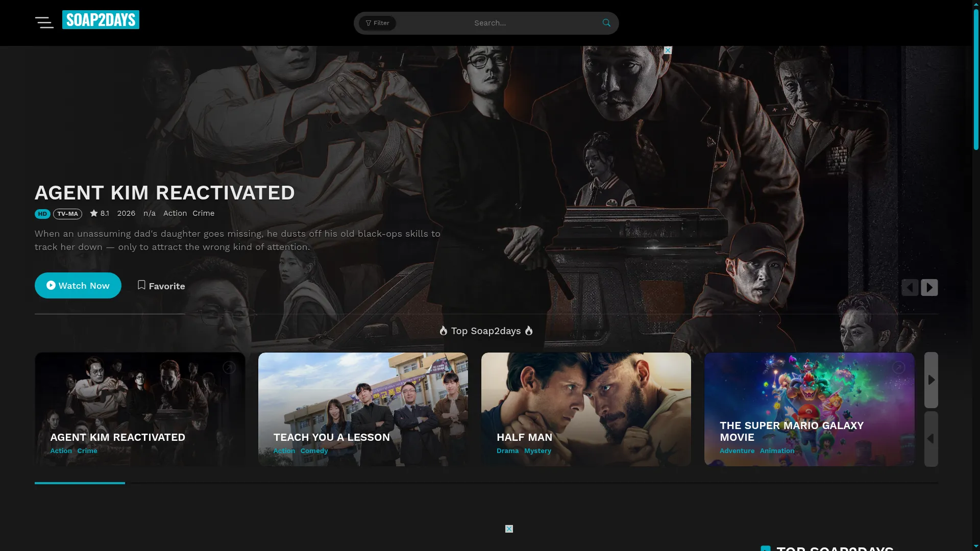Image resolution: width=980 pixels, height=551 pixels.
Task: Open The Super Mario Galaxy Movie card
Action: [810, 409]
